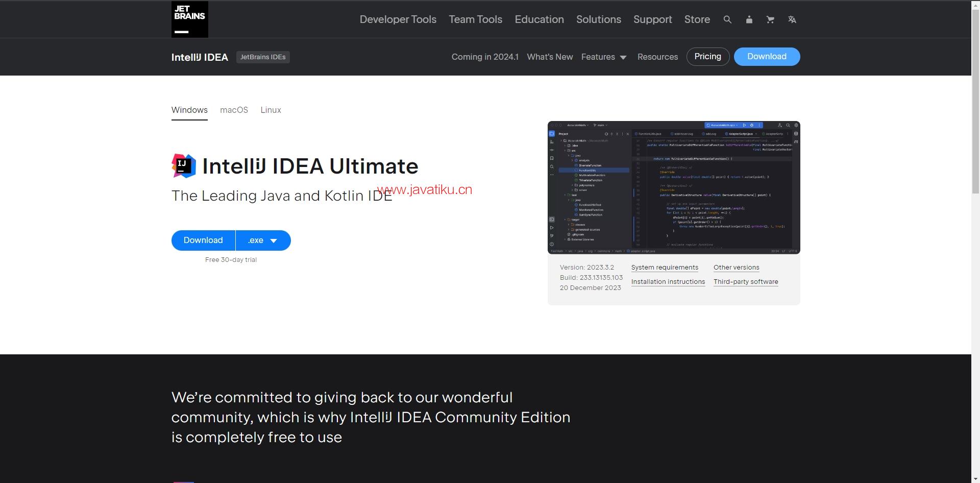The image size is (980, 483).
Task: Open the Support menu
Action: tap(652, 19)
